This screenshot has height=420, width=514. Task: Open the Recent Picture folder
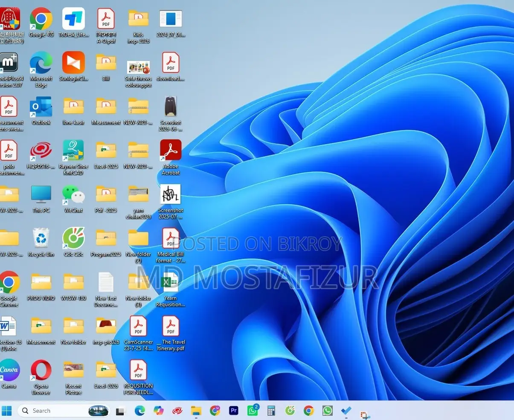73,377
